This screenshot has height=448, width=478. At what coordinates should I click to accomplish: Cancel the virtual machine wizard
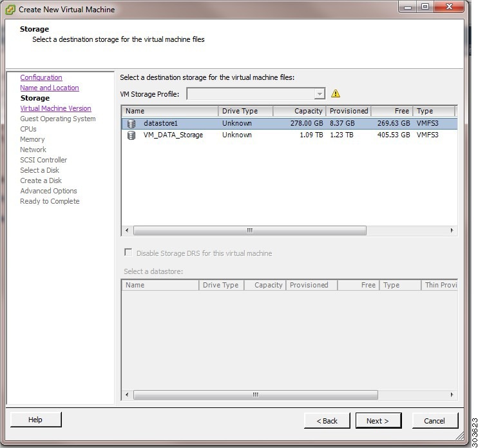[435, 421]
